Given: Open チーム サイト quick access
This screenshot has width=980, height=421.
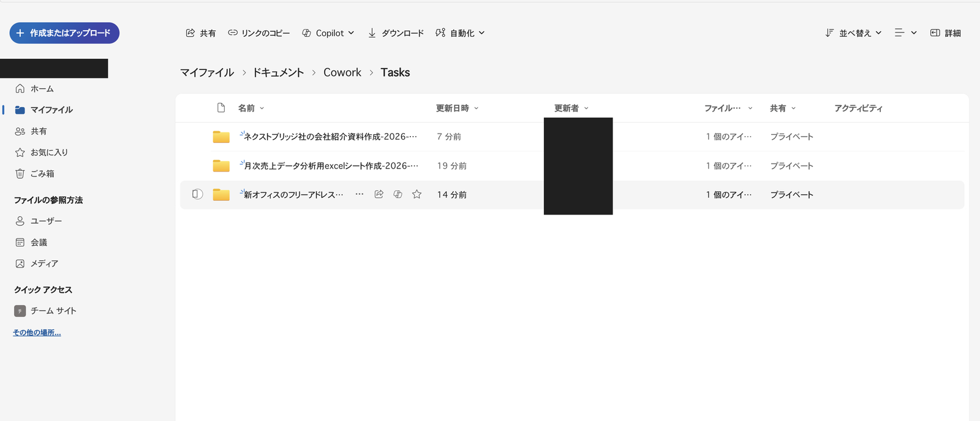Looking at the screenshot, I should click(x=46, y=311).
